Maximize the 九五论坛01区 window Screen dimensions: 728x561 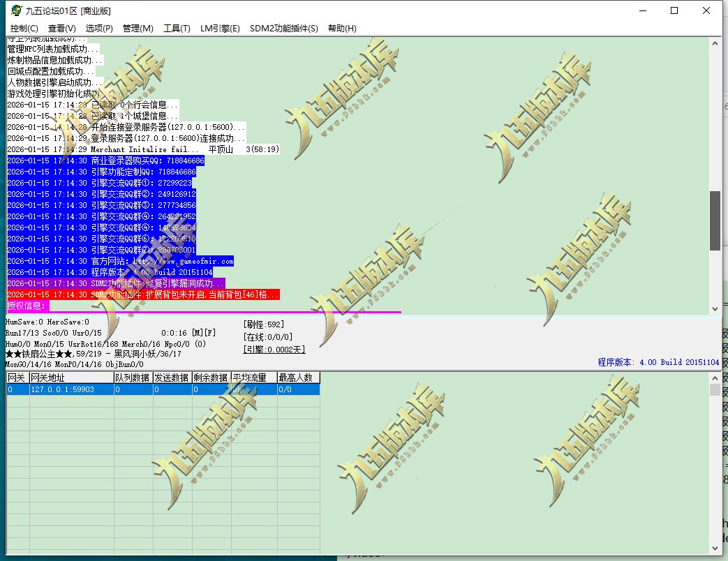coord(674,10)
